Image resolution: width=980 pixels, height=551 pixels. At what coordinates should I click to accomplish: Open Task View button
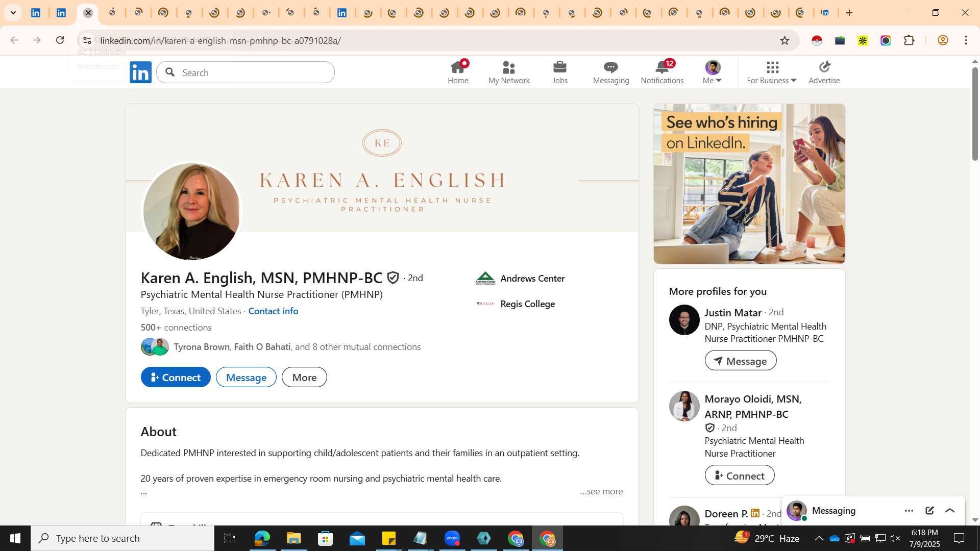pos(230,538)
